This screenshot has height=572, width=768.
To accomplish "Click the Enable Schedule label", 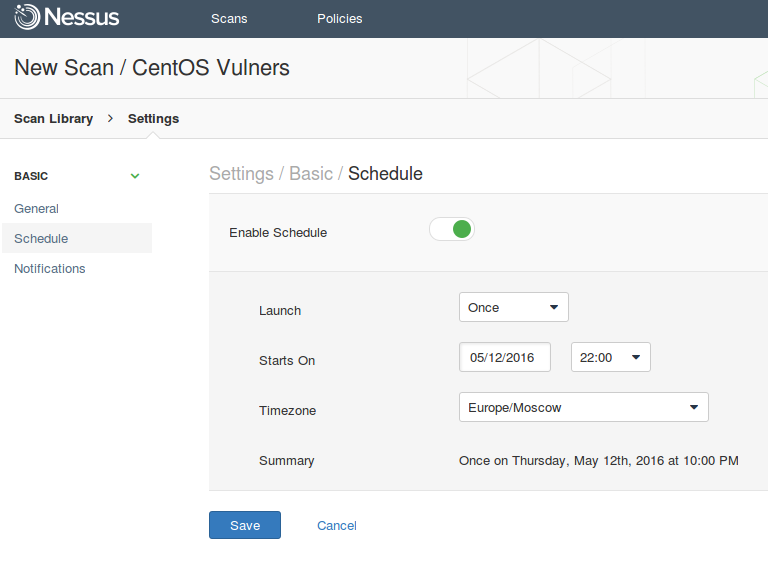I will click(x=278, y=233).
